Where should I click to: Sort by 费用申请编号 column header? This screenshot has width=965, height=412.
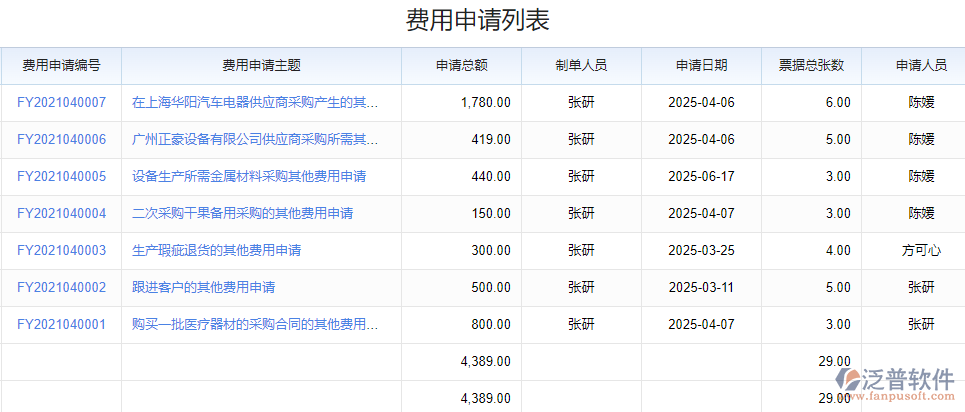[61, 66]
